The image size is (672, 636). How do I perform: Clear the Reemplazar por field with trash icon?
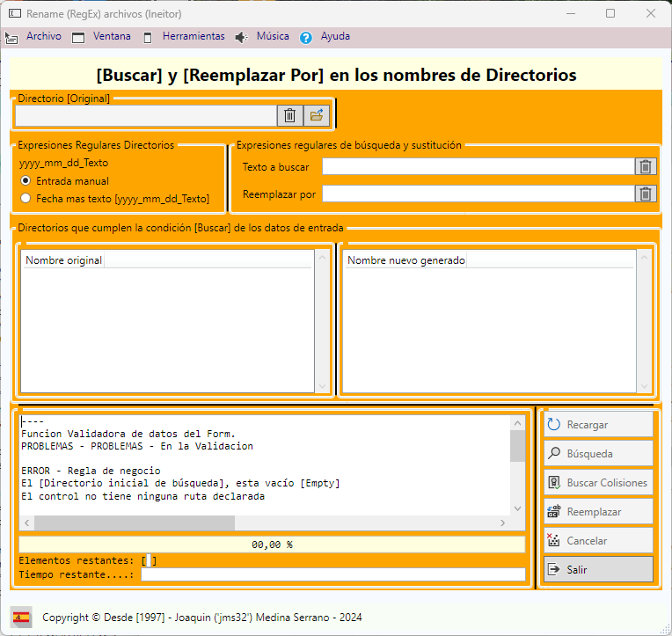[646, 194]
